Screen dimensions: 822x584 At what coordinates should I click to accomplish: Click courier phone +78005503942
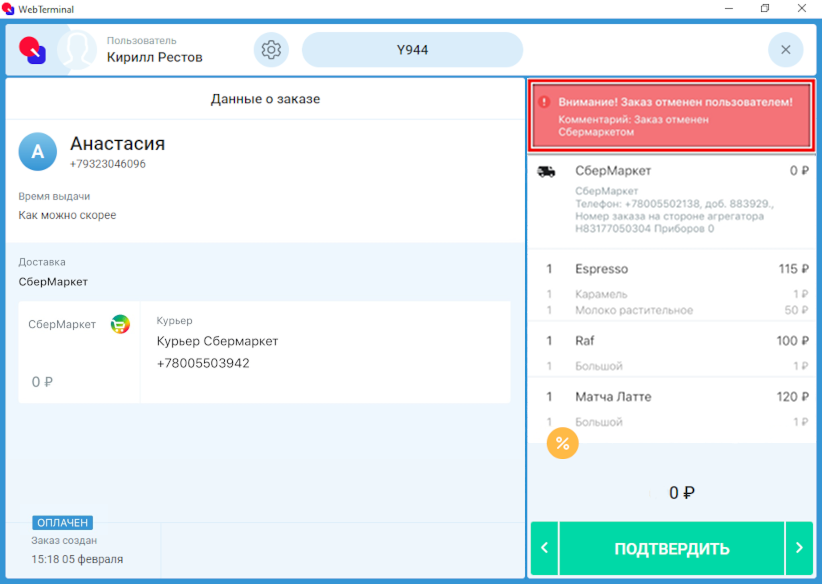tap(203, 363)
